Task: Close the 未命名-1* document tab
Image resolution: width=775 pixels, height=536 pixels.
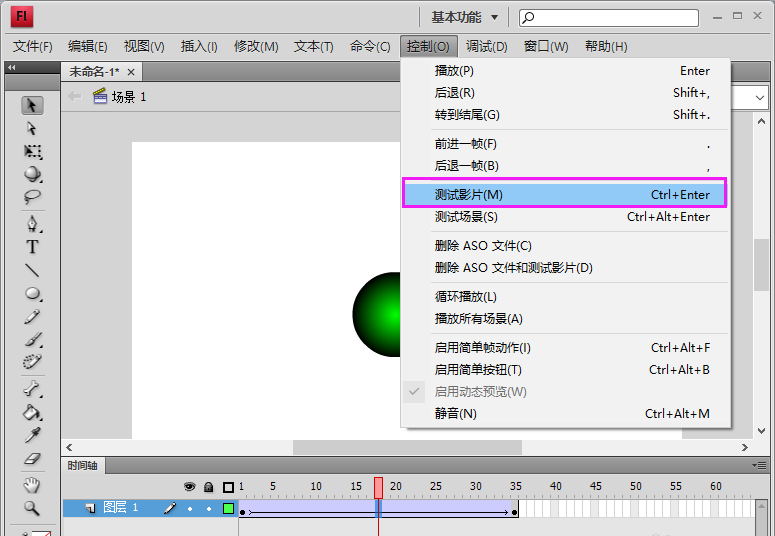Action: [131, 72]
